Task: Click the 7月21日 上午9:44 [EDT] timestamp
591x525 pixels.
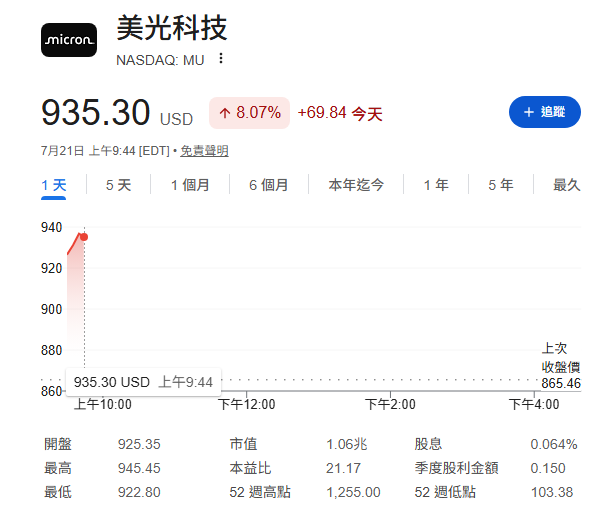Action: (105, 151)
